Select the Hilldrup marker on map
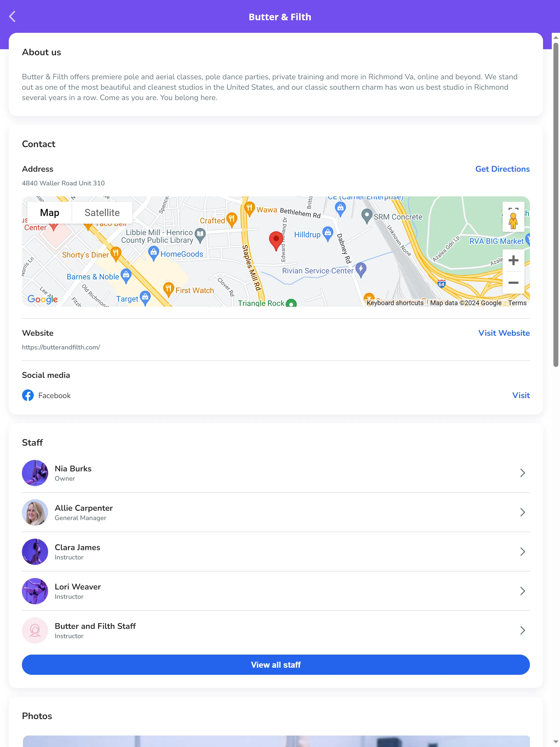The height and width of the screenshot is (747, 560). [328, 234]
